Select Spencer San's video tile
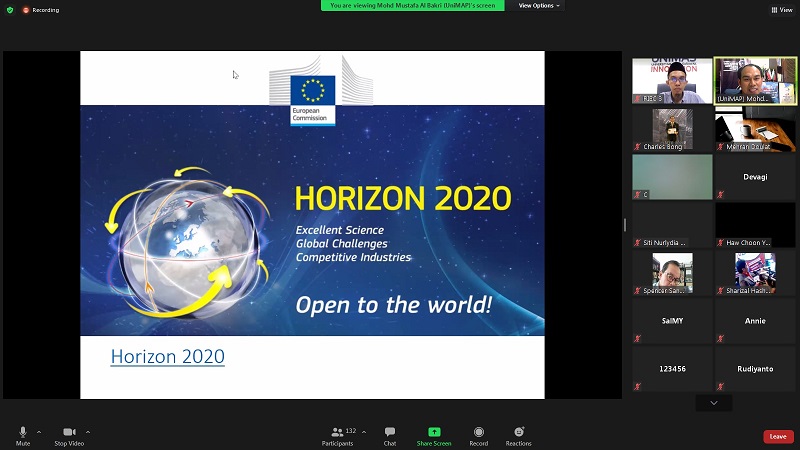 point(672,273)
